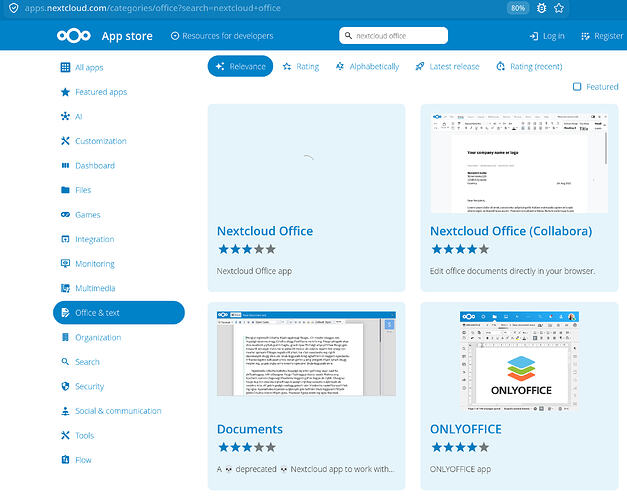This screenshot has width=627, height=500.
Task: Click the Nextcloud Office star rating
Action: (247, 250)
